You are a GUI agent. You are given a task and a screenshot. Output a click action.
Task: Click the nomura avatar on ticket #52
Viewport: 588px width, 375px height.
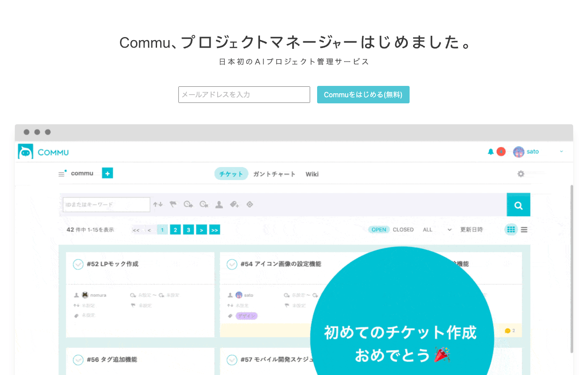tap(85, 295)
